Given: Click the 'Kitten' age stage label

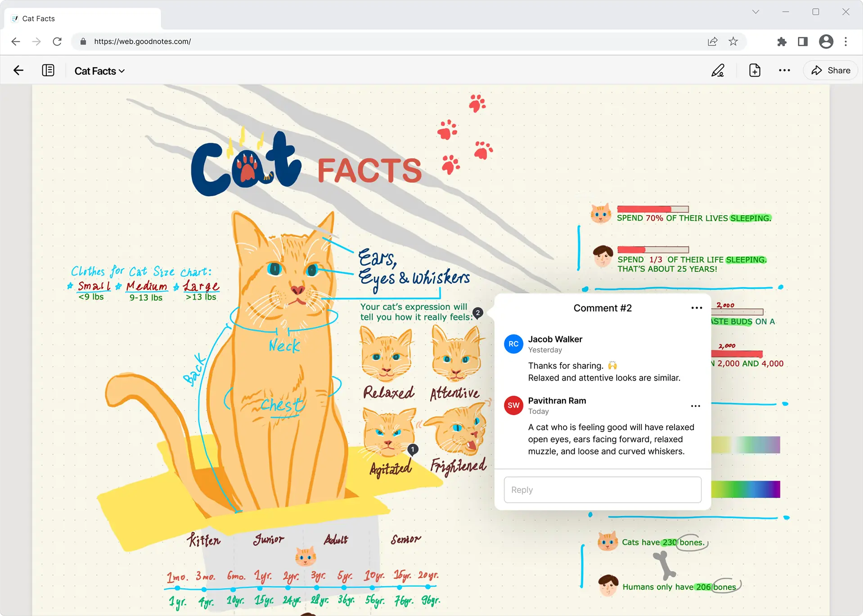Looking at the screenshot, I should [x=204, y=540].
